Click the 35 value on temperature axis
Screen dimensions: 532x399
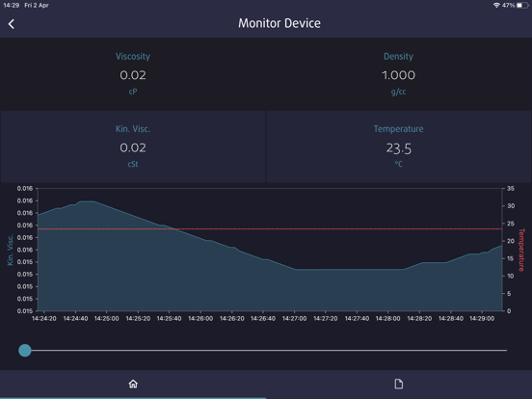(511, 189)
